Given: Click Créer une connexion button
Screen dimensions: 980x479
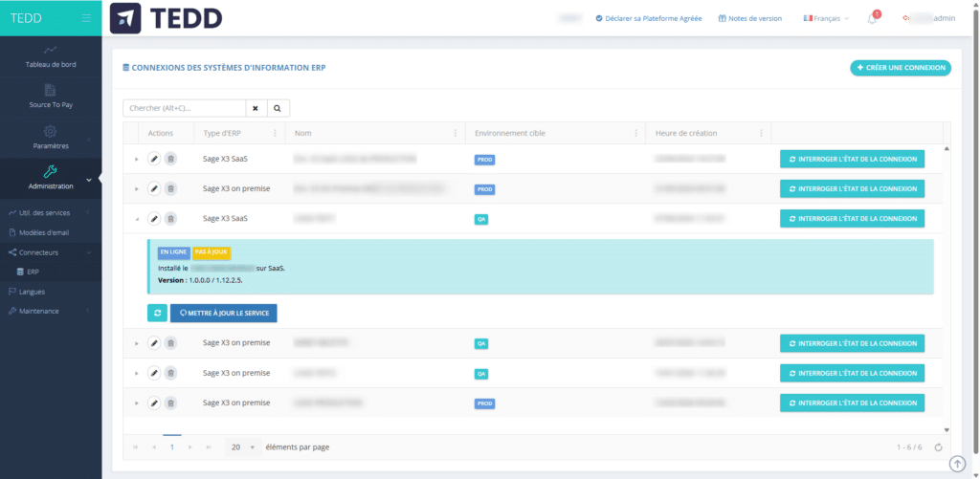Looking at the screenshot, I should click(x=900, y=68).
